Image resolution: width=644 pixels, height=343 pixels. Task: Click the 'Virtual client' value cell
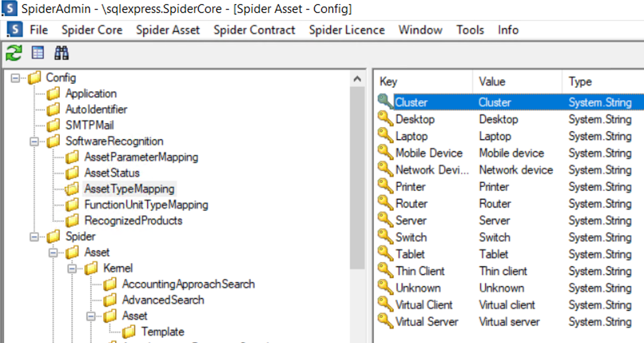507,305
